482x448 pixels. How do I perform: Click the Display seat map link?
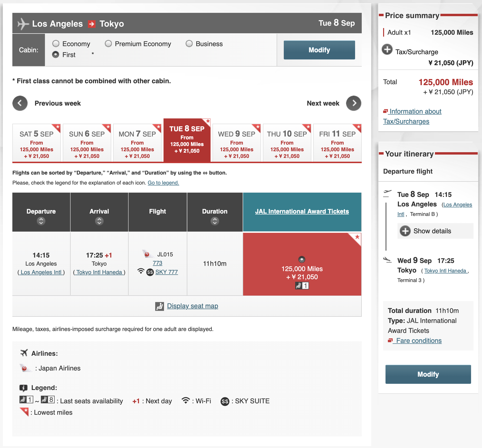pyautogui.click(x=193, y=306)
